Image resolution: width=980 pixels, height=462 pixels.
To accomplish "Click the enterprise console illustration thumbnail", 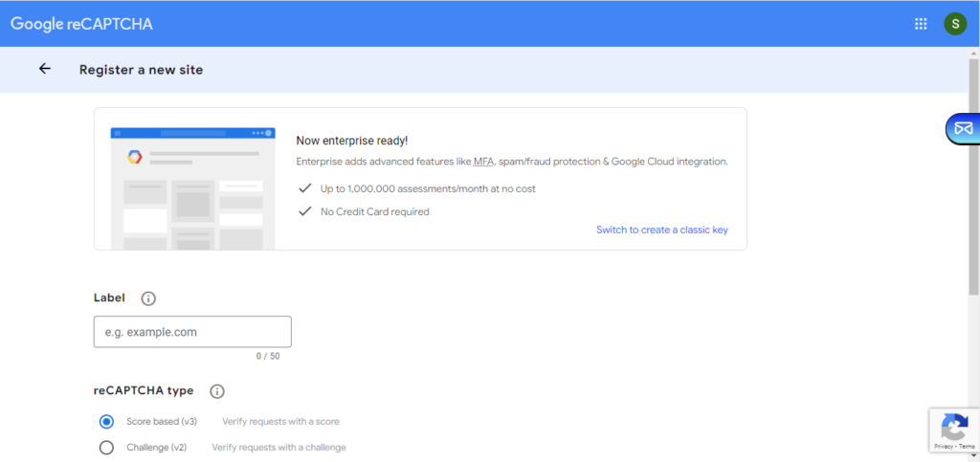I will (193, 188).
